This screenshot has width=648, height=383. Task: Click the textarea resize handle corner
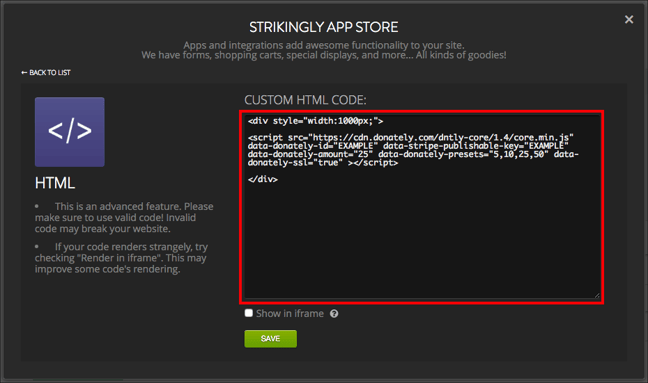(597, 295)
